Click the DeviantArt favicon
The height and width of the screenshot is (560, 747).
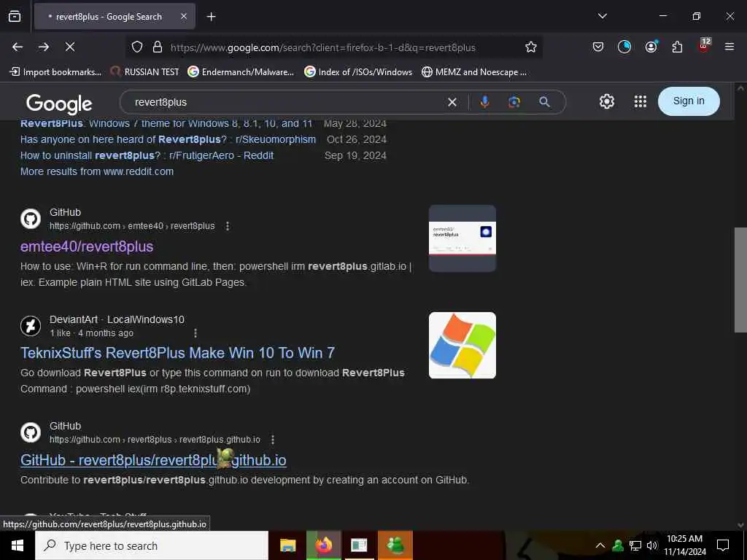pos(31,326)
